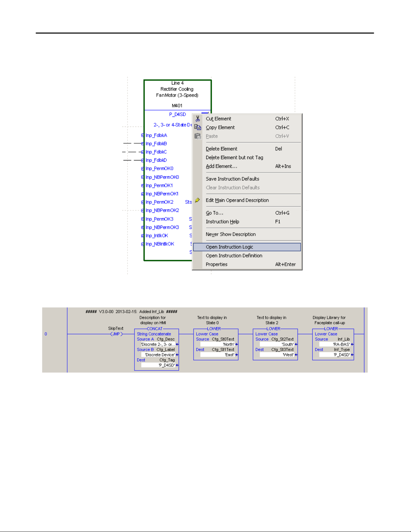
Task: Click the input pin square left of Inp_NBPermOK0
Action: coord(143,177)
